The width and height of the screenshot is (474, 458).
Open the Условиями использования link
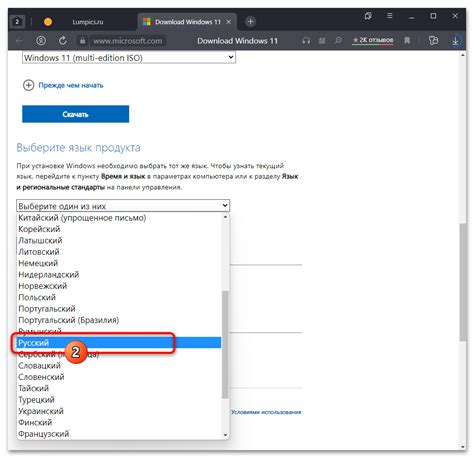pyautogui.click(x=266, y=412)
